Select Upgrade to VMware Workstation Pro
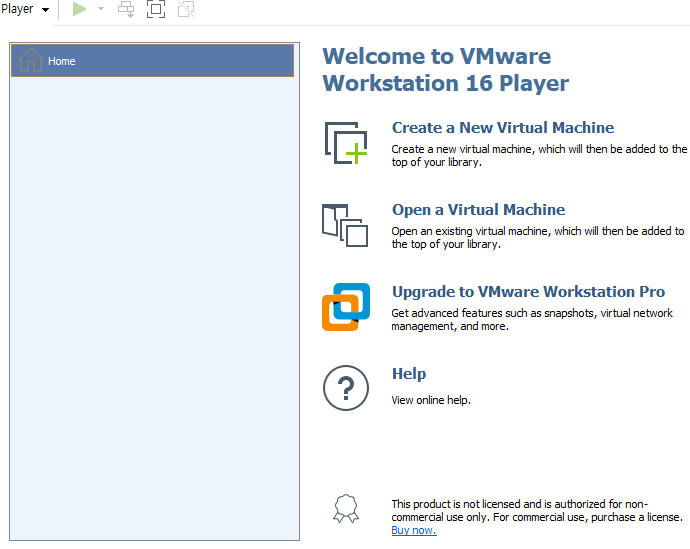Viewport: 690px width, 549px height. (x=528, y=292)
